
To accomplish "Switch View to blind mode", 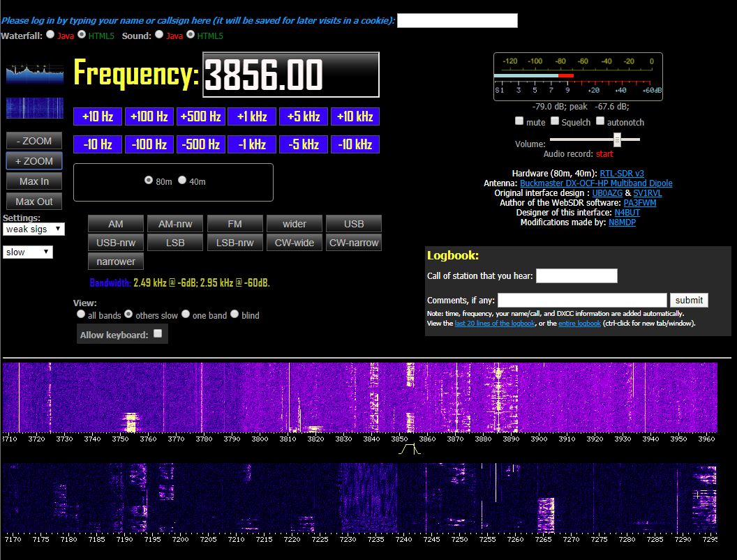I will pos(234,314).
